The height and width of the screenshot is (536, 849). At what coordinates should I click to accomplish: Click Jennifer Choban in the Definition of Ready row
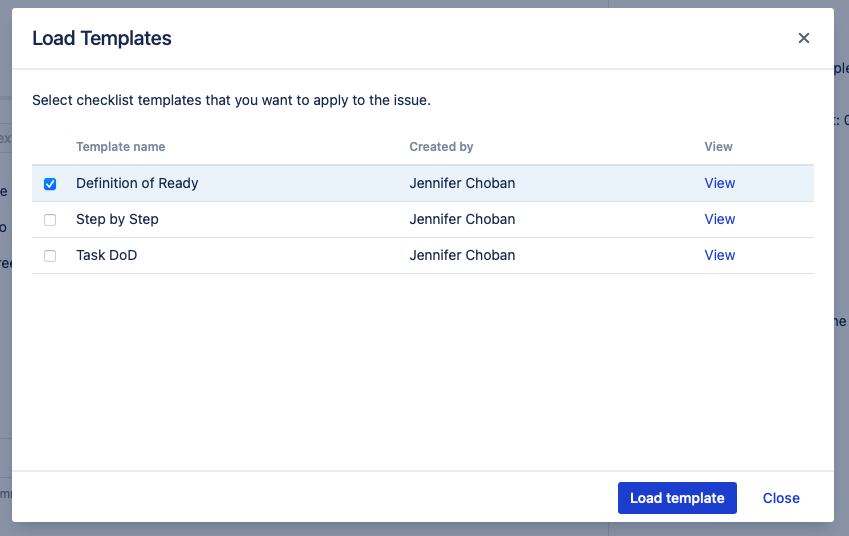(462, 183)
